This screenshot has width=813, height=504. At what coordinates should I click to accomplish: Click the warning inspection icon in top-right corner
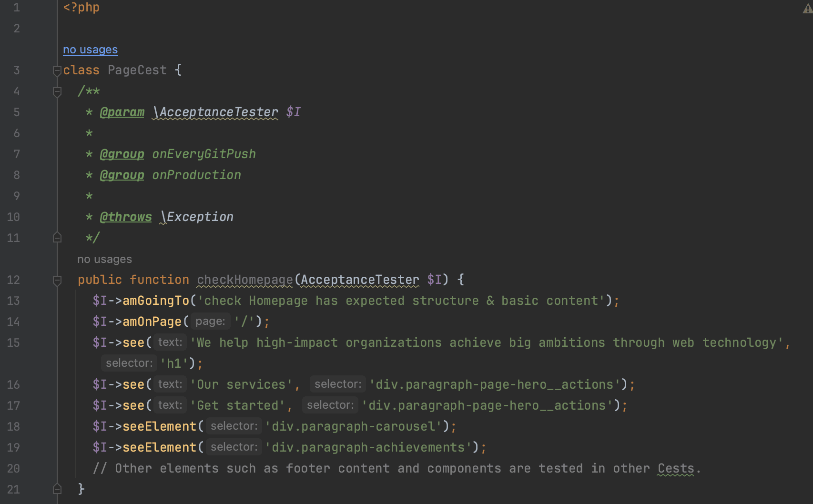tap(807, 9)
